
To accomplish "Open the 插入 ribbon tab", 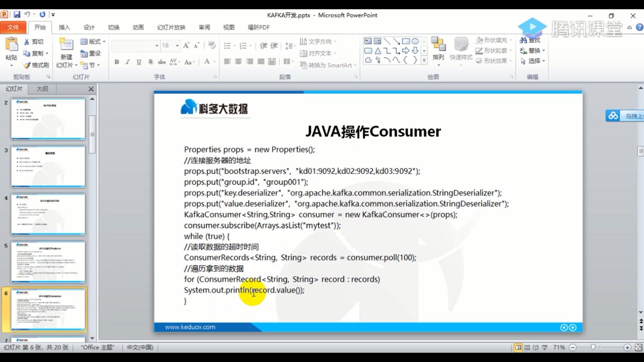I will (x=64, y=27).
